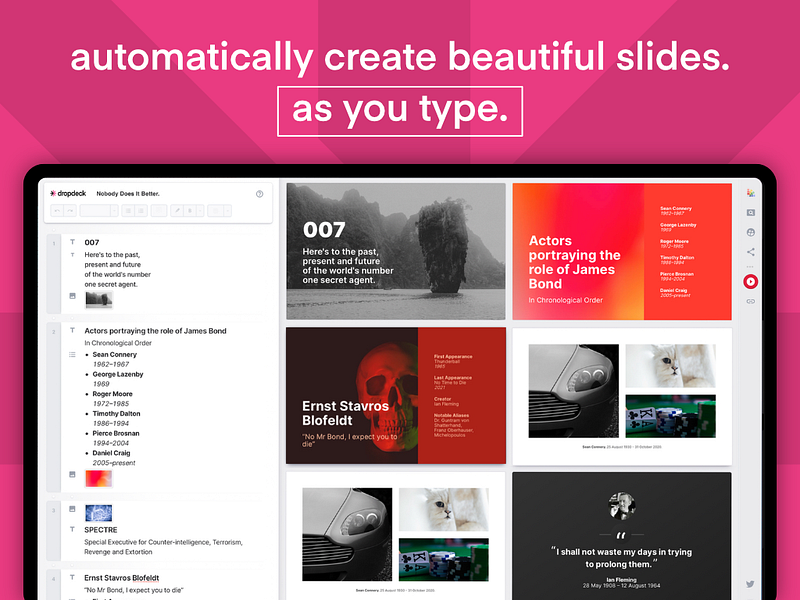The height and width of the screenshot is (600, 800).
Task: Click the image search sidebar icon
Action: tap(751, 213)
